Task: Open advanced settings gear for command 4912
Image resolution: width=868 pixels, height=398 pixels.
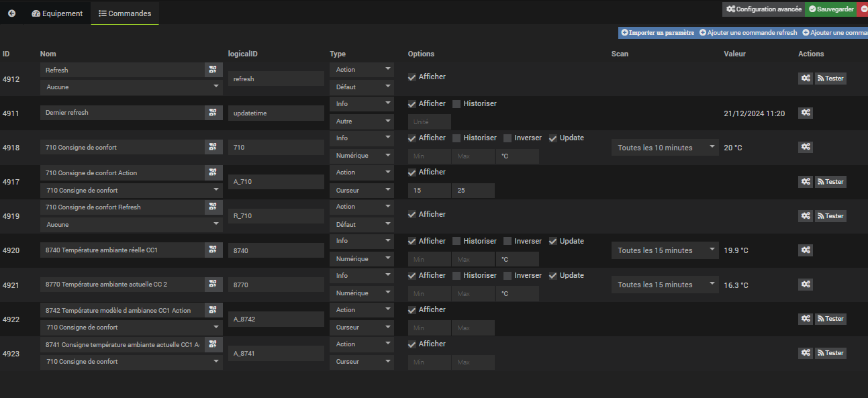Action: click(x=805, y=79)
